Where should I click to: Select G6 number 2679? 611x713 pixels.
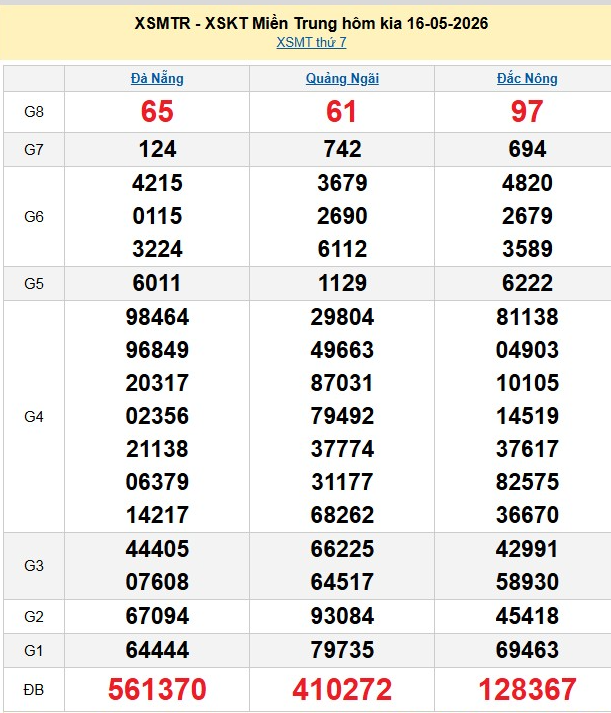[527, 216]
